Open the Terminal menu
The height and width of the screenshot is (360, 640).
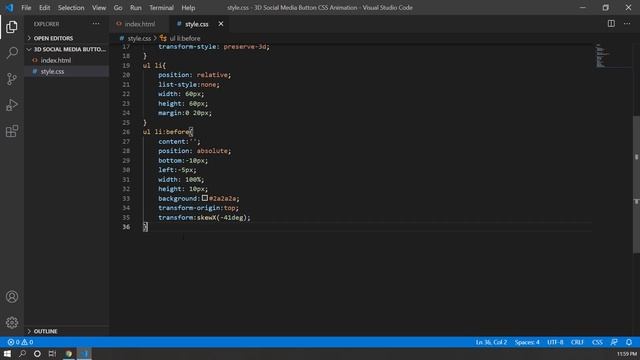coord(161,7)
